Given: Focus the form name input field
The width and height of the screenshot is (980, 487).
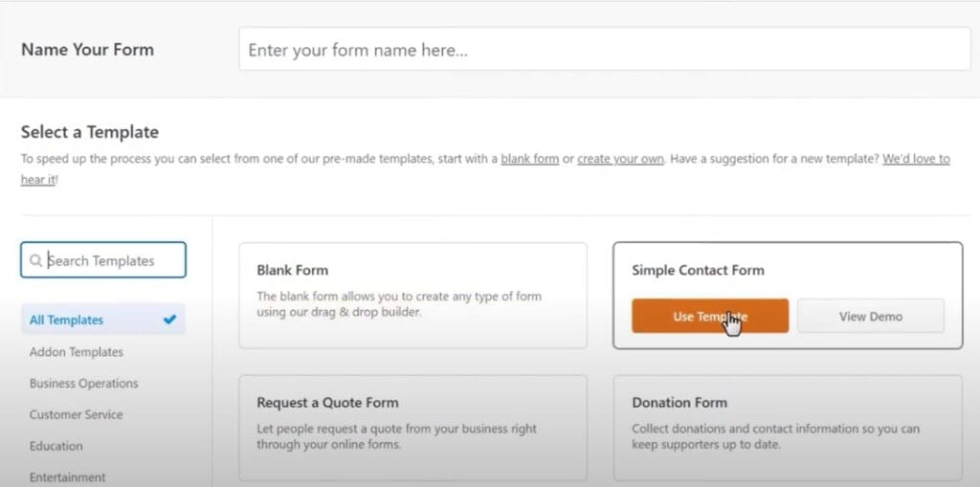Looking at the screenshot, I should (x=605, y=49).
